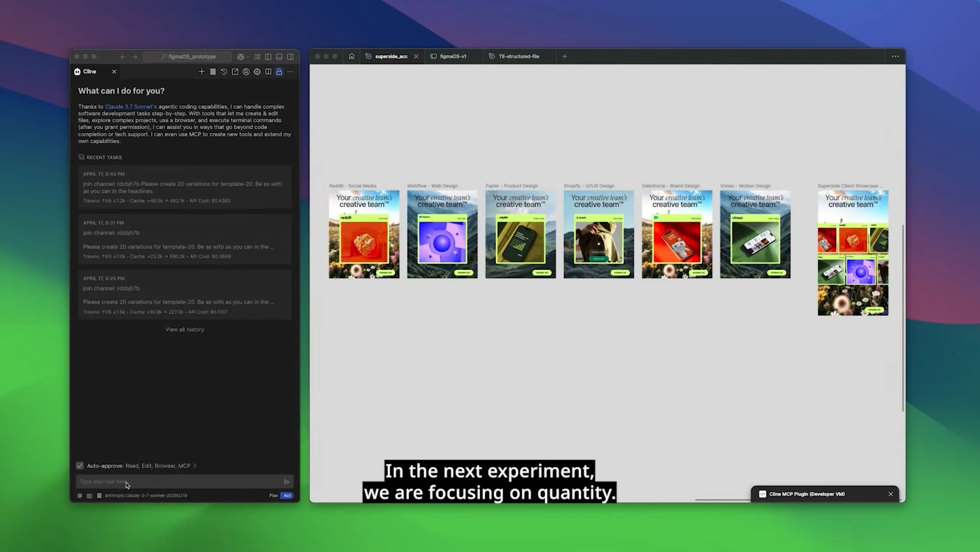Image resolution: width=980 pixels, height=552 pixels.
Task: Open task history clock icon in Cline
Action: point(224,72)
